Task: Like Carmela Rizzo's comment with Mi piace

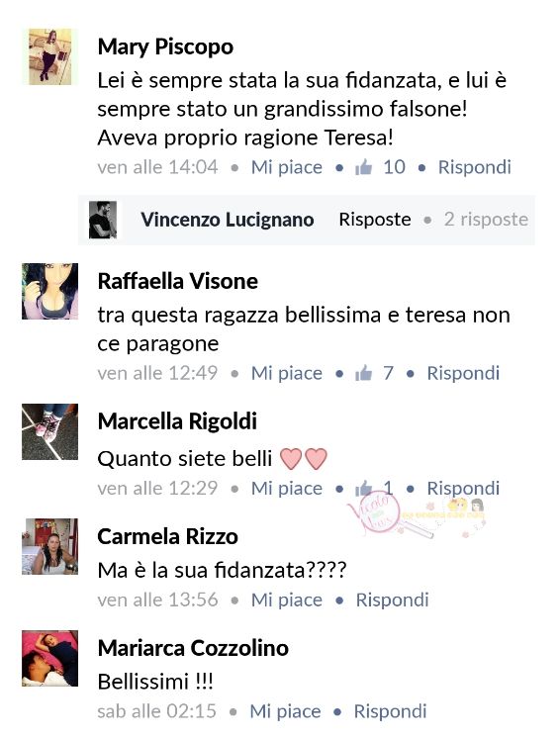Action: [x=287, y=600]
